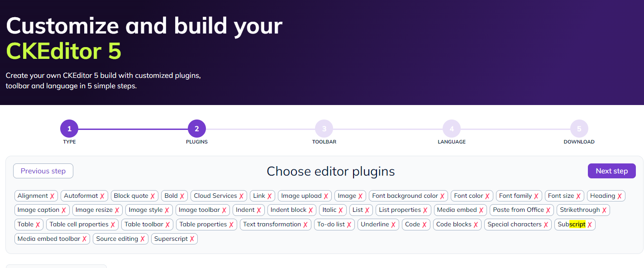The image size is (644, 268).
Task: Delete Text transformation via its X
Action: [x=305, y=225]
